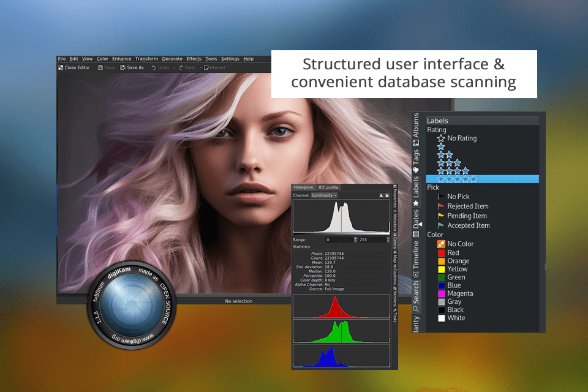This screenshot has width=588, height=392.
Task: Open the Channel Luminosity dropdown
Action: pos(324,195)
